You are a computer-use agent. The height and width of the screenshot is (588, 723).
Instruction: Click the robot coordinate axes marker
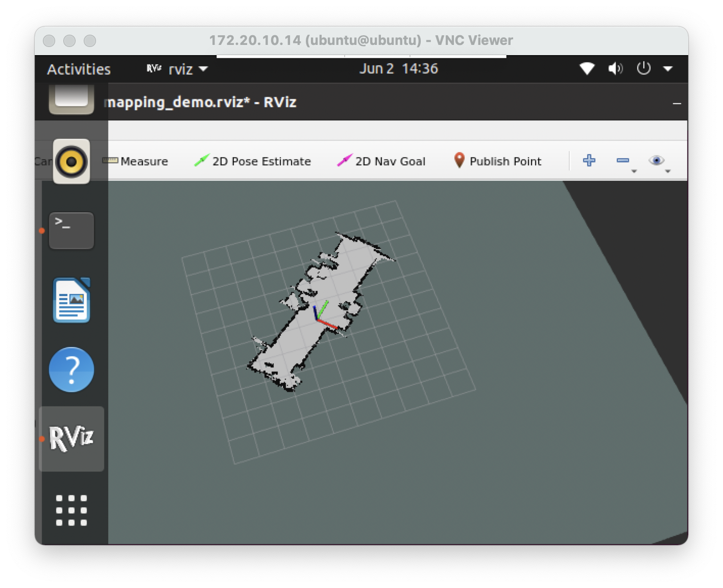324,314
